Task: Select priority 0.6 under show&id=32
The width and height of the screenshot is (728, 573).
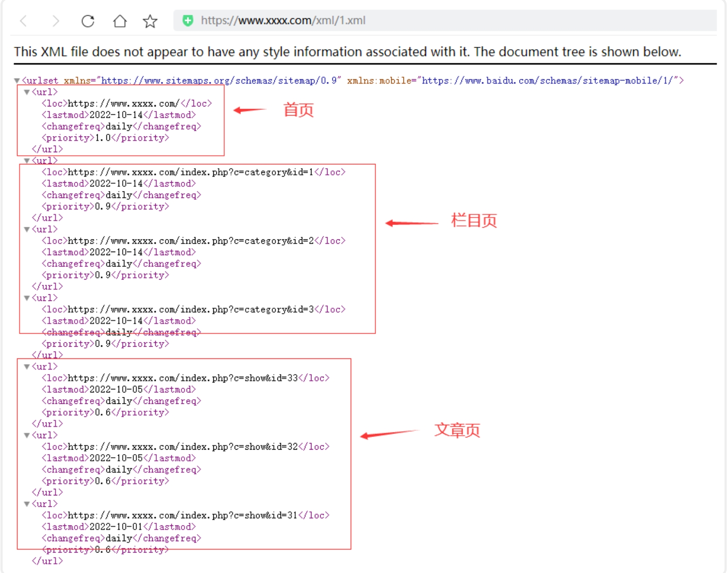Action: 106,481
